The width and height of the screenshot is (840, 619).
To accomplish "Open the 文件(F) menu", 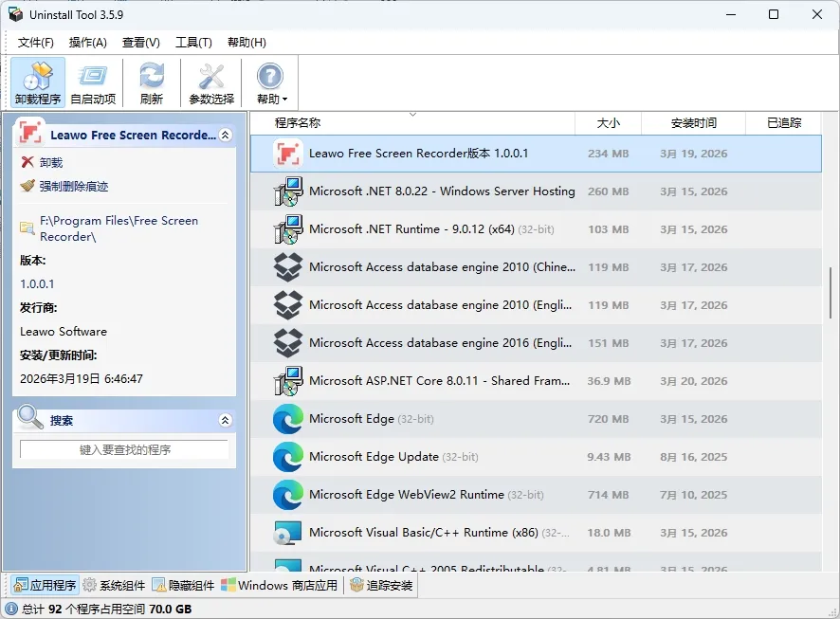I will click(x=36, y=42).
